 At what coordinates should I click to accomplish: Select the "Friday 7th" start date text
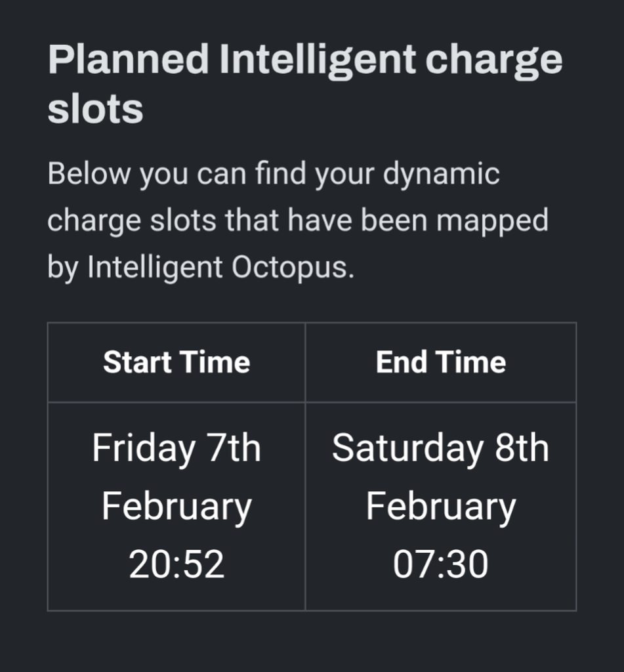coord(177,449)
